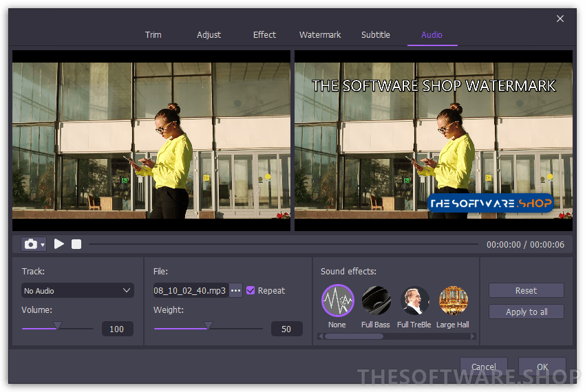585x392 pixels.
Task: Browse for audio file with ellipsis button
Action: click(236, 290)
